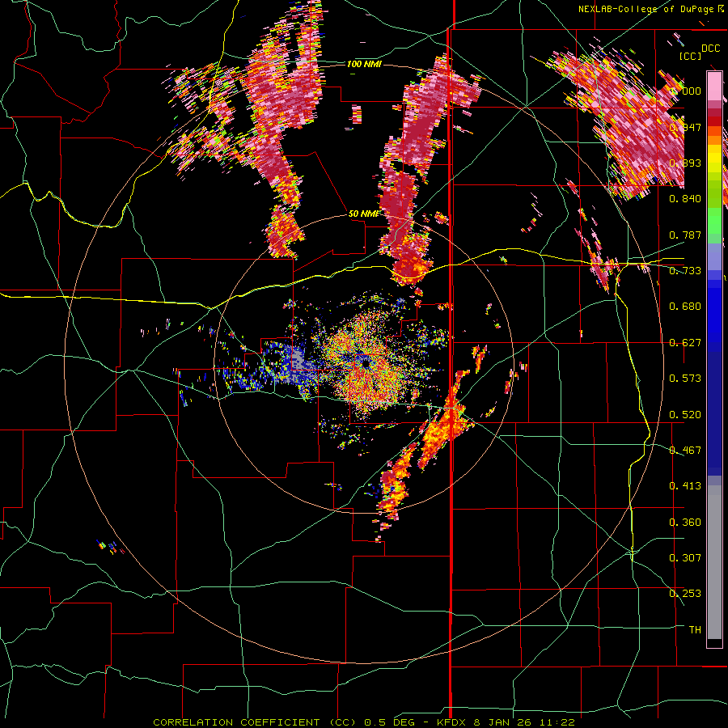The image size is (728, 728).
Task: Click the 0.733 legend value
Action: pyautogui.click(x=685, y=271)
